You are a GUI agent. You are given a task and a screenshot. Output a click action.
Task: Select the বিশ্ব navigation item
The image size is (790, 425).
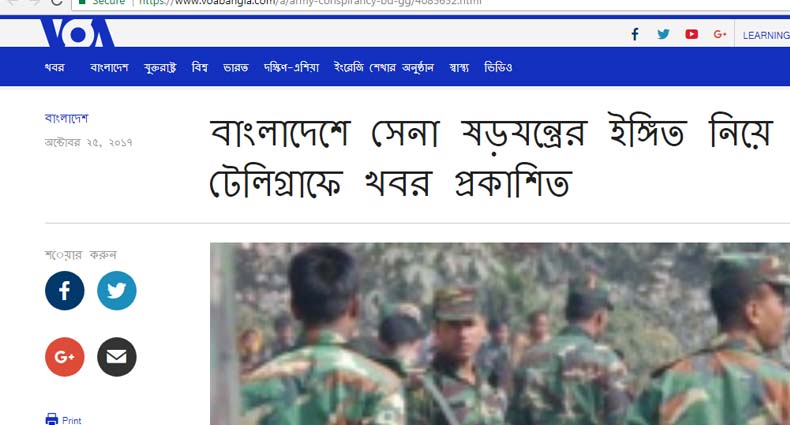coord(200,67)
